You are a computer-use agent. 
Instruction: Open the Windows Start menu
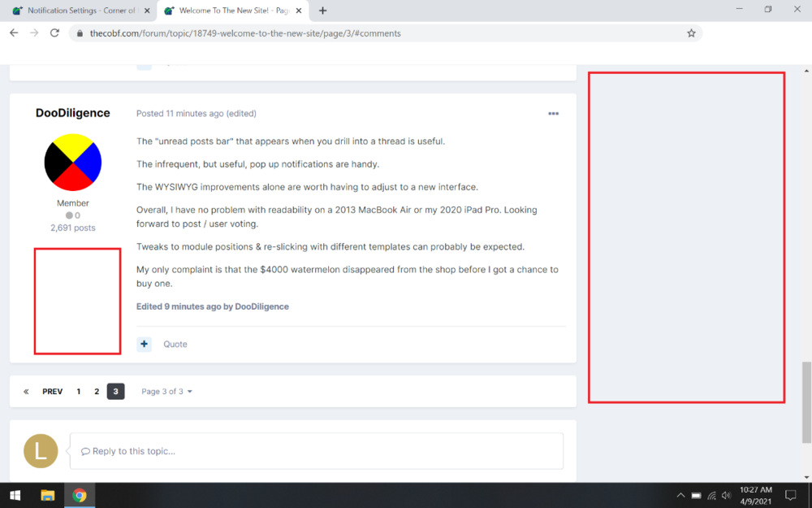tap(15, 496)
